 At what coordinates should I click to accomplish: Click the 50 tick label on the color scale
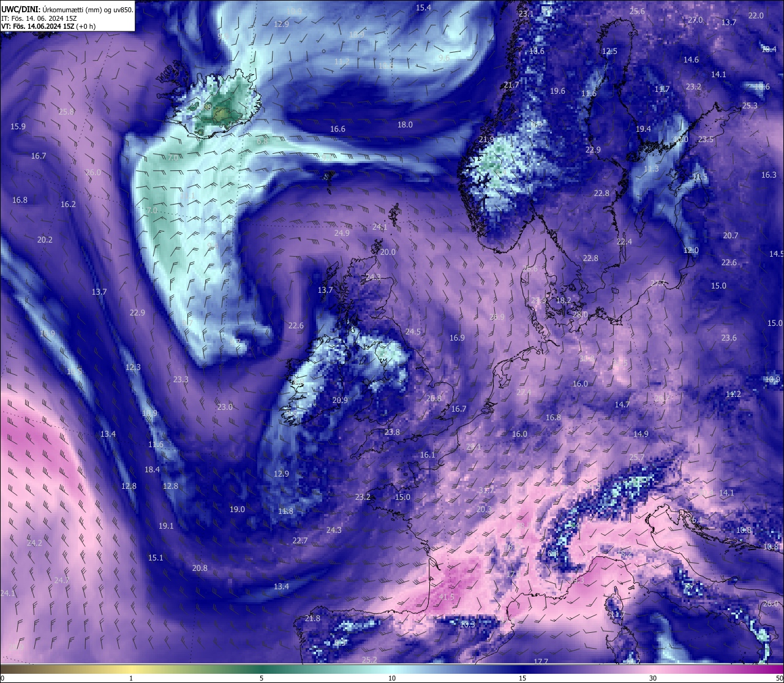point(778,678)
